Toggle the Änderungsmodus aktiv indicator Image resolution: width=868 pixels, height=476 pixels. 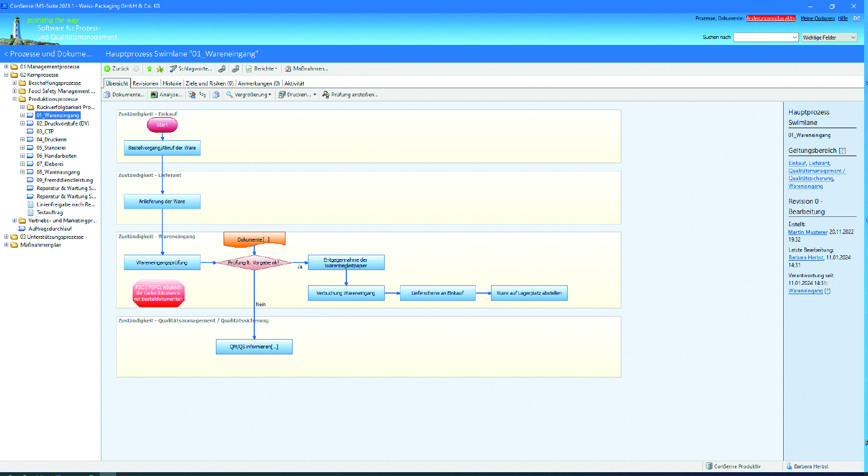[x=770, y=19]
